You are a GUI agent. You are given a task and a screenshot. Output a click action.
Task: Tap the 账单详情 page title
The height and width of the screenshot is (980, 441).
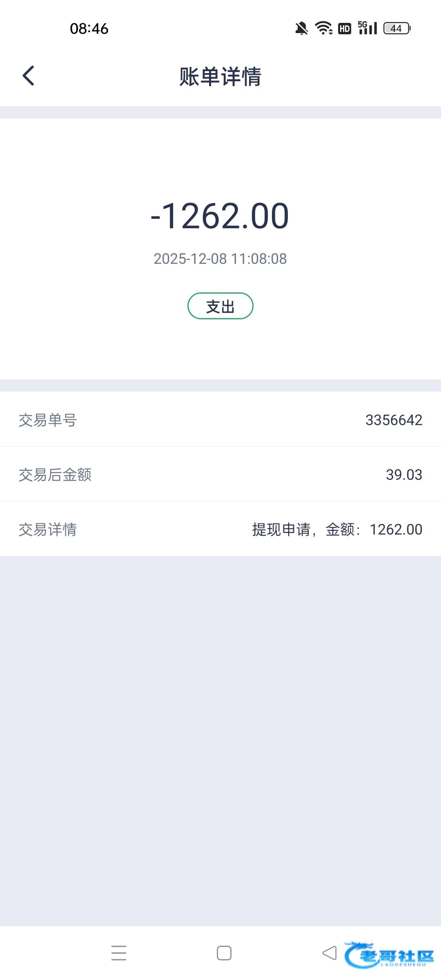click(x=220, y=76)
